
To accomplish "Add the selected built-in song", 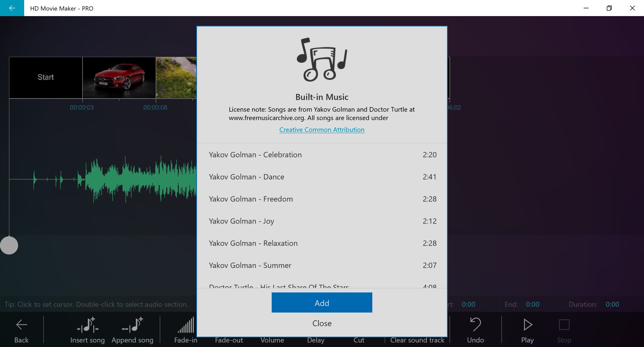I will [x=322, y=302].
